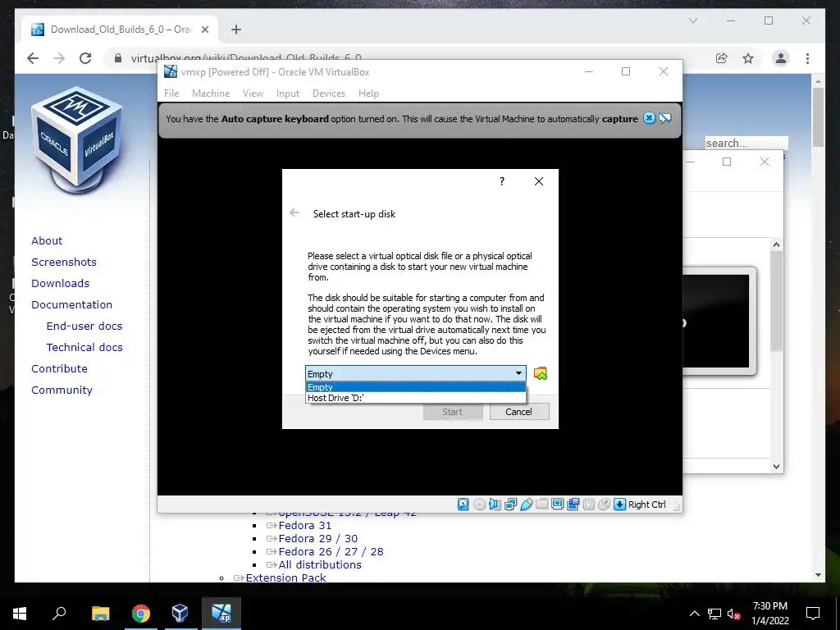The width and height of the screenshot is (840, 630).
Task: Open the Machine menu
Action: click(x=211, y=94)
